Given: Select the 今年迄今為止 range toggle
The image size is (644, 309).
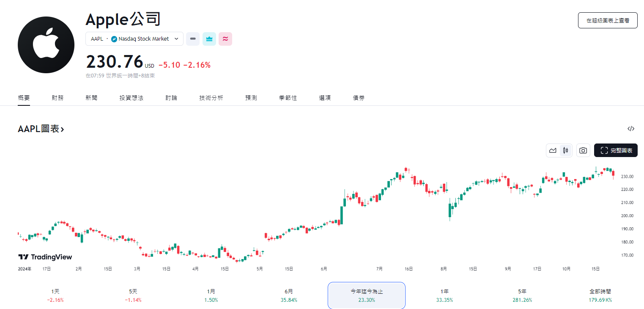Looking at the screenshot, I should (366, 295).
